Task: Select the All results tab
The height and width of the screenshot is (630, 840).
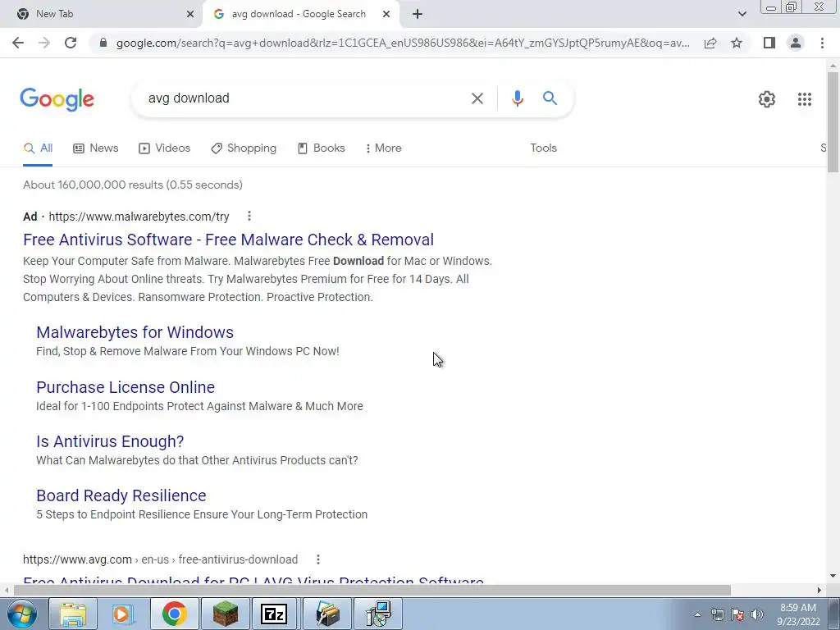Action: coord(38,148)
